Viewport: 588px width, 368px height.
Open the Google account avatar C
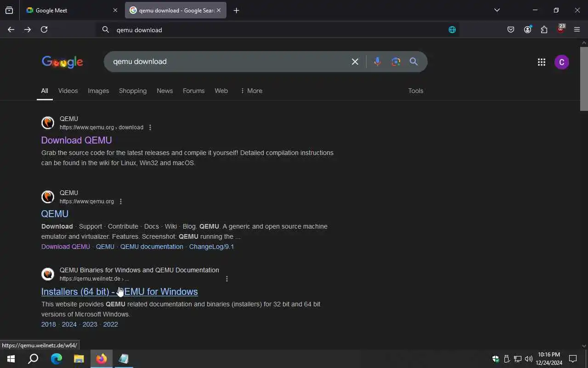pos(561,62)
